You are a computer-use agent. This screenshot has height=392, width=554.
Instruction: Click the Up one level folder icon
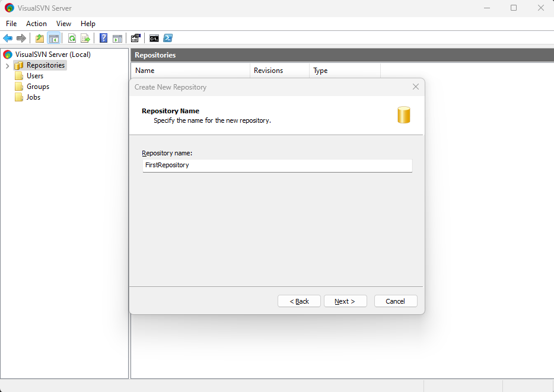pos(40,39)
